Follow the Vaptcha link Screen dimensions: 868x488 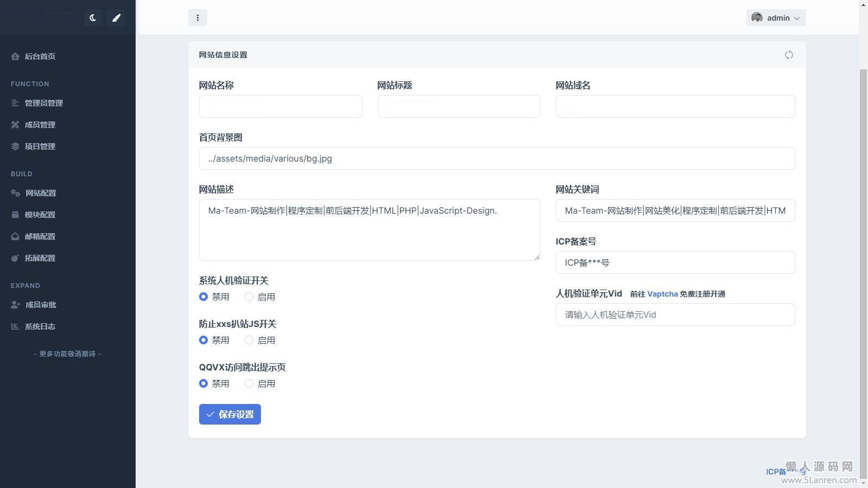point(662,294)
